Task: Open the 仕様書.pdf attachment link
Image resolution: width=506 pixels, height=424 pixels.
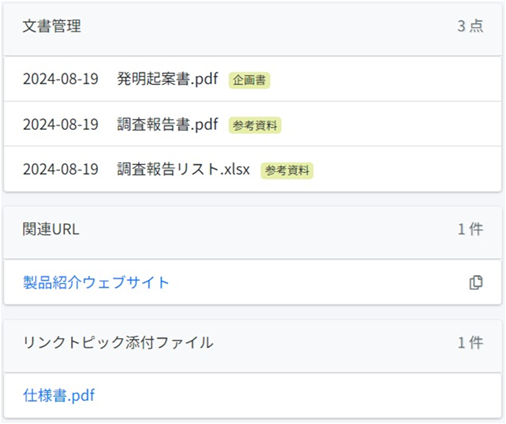Action: (x=59, y=396)
